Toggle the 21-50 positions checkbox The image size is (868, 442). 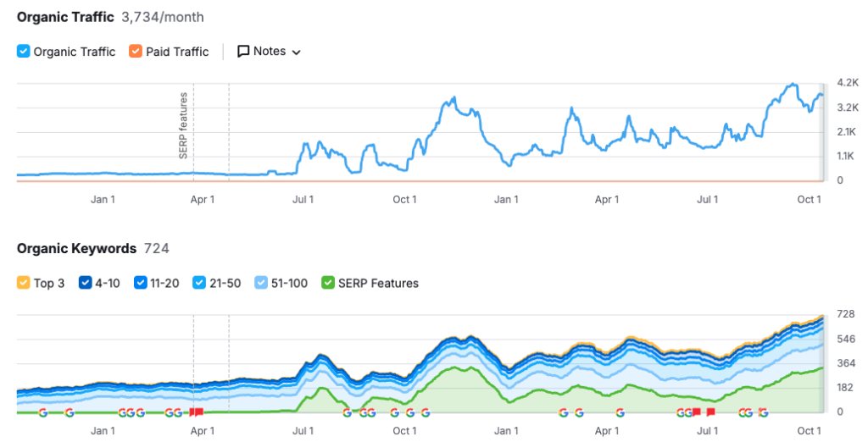coord(199,283)
